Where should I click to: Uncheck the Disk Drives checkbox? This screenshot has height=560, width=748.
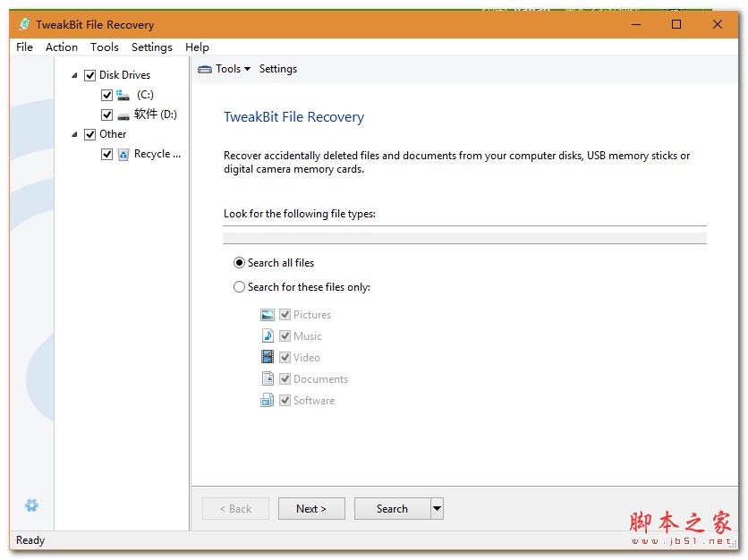[x=89, y=75]
